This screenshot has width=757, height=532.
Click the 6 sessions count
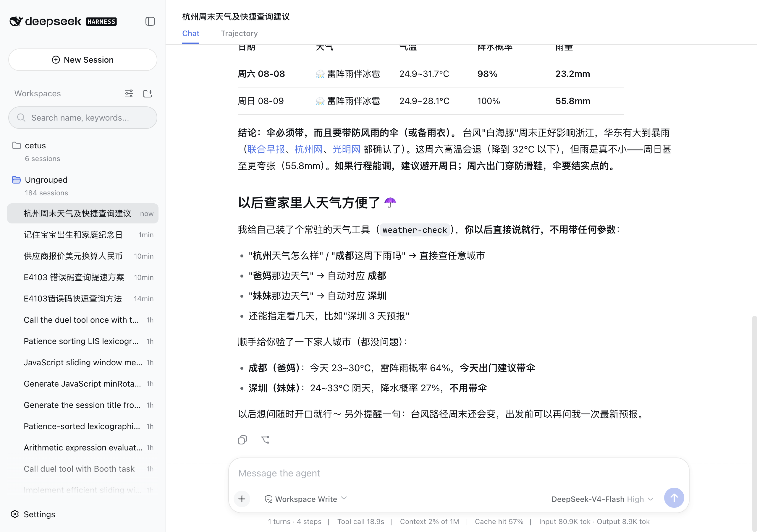[x=43, y=158]
